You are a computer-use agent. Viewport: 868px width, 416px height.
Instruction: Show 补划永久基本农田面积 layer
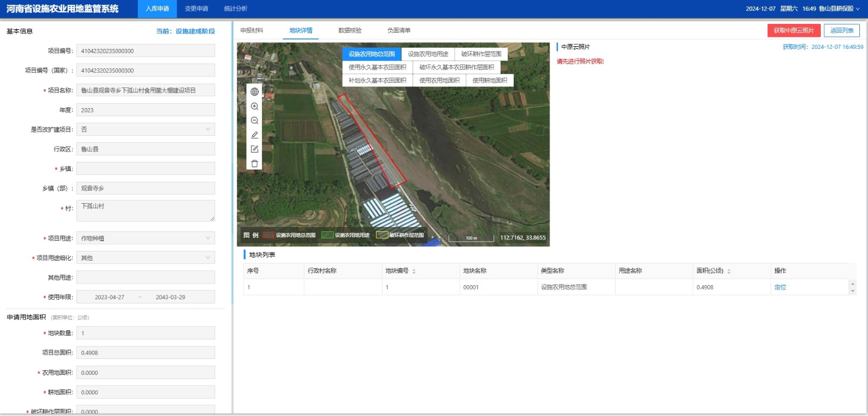click(x=377, y=80)
